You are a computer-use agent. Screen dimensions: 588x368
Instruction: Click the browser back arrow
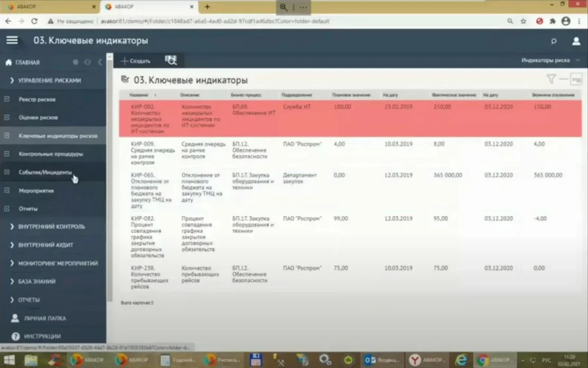(x=8, y=21)
